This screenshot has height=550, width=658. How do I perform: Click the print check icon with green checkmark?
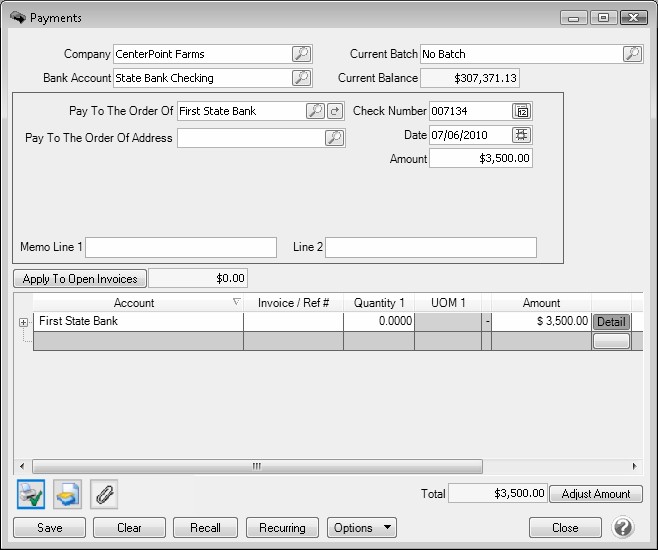(31, 494)
